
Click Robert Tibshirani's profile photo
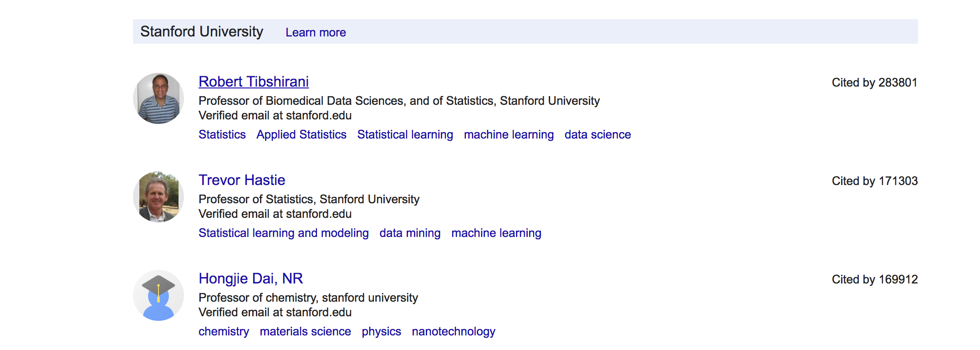pos(158,98)
